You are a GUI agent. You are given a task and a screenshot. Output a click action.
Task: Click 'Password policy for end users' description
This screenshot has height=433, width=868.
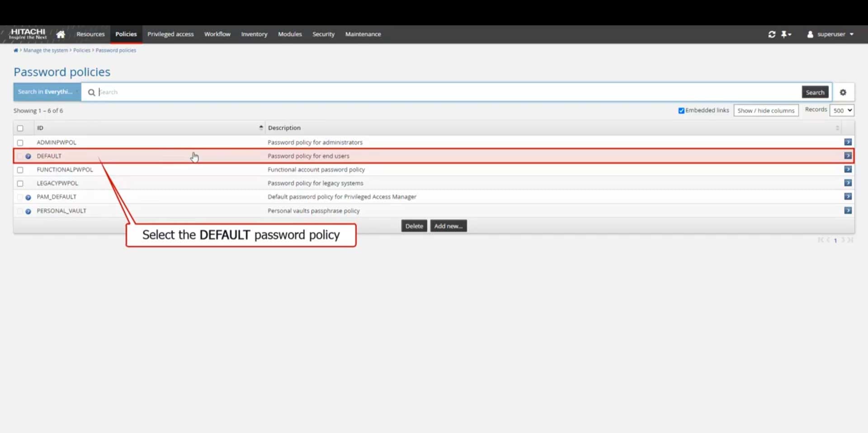(x=308, y=156)
